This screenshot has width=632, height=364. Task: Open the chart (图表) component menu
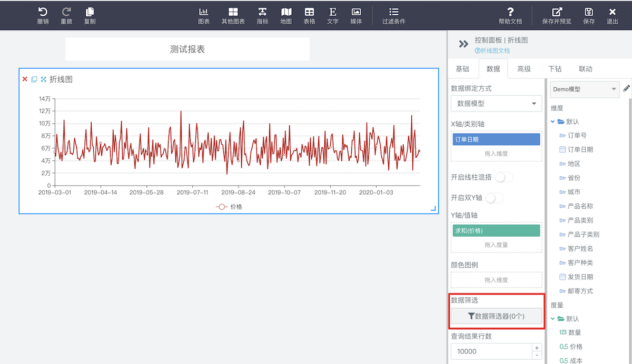(204, 15)
